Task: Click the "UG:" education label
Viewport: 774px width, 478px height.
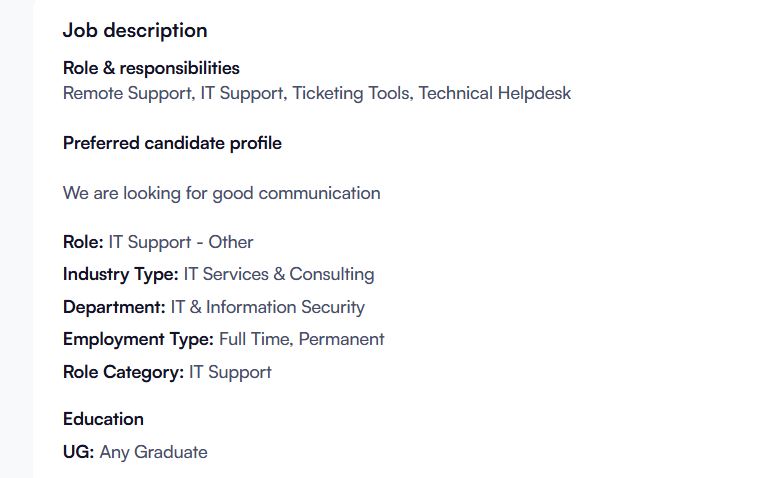Action: [x=78, y=452]
